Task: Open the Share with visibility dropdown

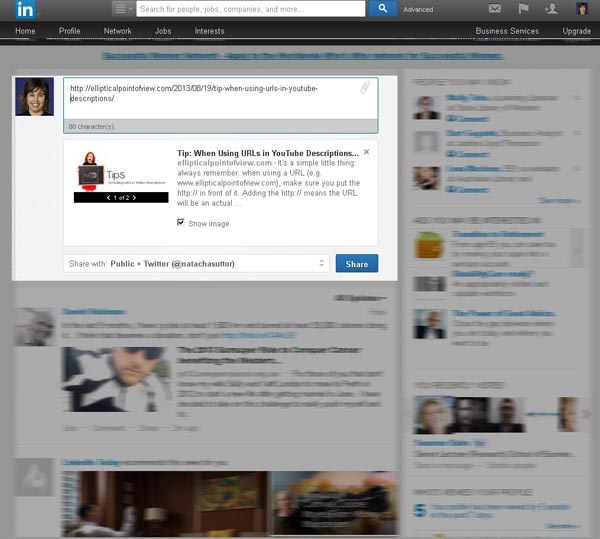Action: click(196, 264)
